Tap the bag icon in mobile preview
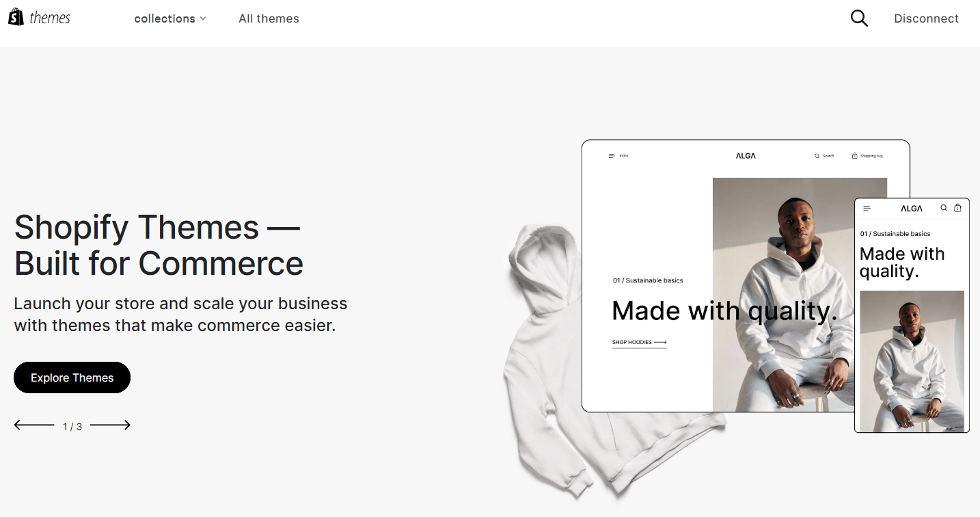980x517 pixels. point(957,208)
